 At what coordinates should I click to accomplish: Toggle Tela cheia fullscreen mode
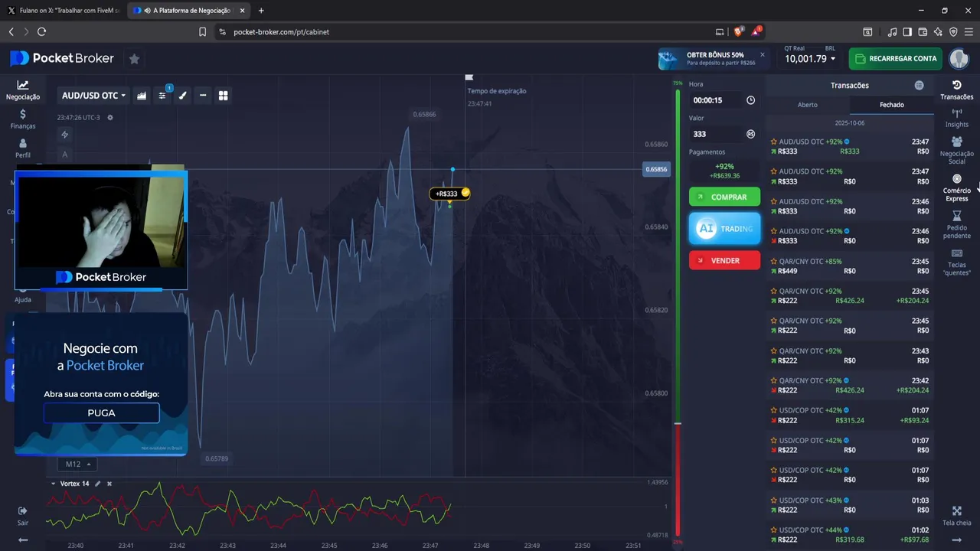[x=956, y=516]
